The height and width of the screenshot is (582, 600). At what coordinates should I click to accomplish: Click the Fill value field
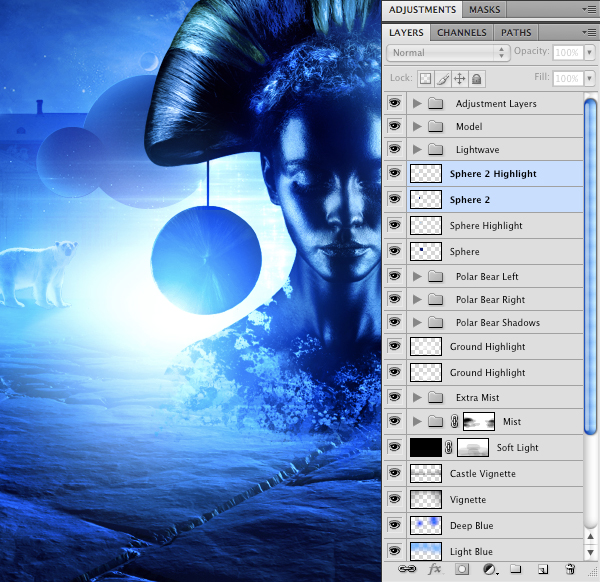[567, 78]
